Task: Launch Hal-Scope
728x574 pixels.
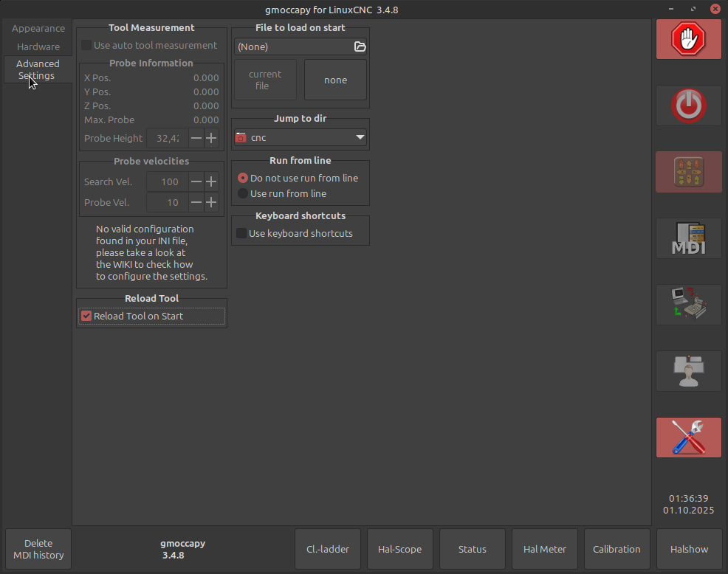Action: point(399,549)
